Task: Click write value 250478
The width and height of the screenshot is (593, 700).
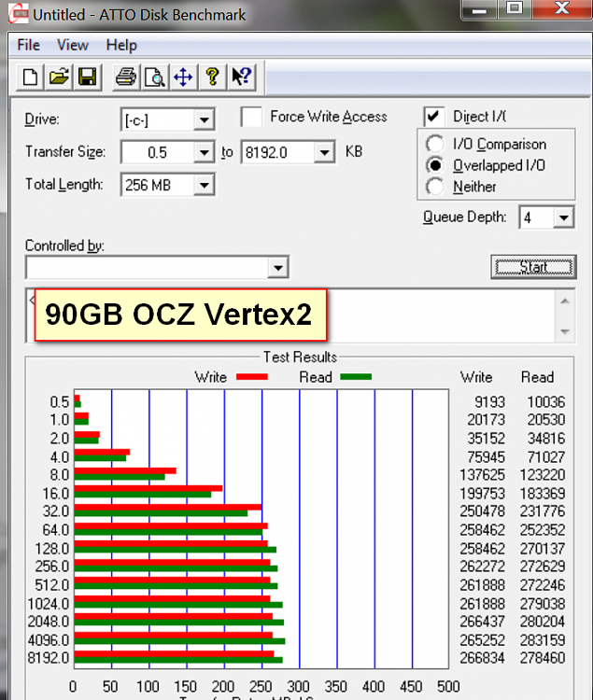Action: [482, 511]
